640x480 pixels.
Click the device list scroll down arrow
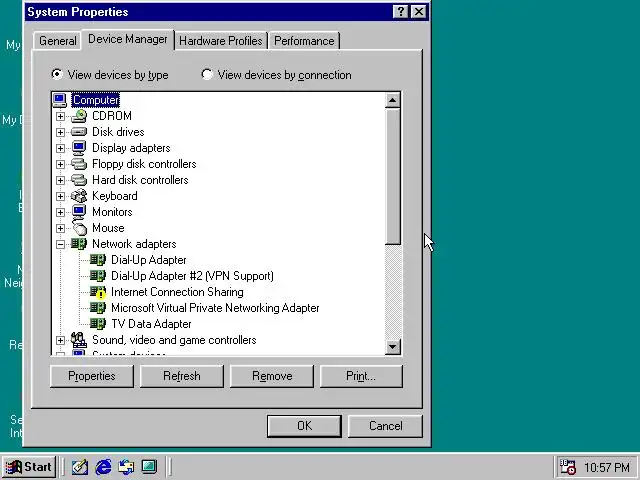[393, 347]
